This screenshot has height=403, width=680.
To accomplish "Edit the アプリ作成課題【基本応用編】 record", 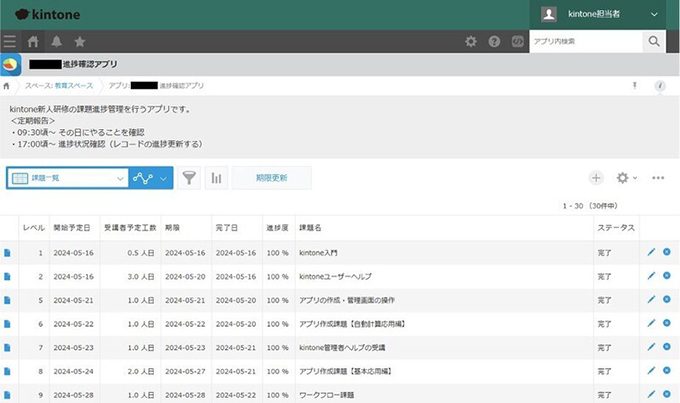I will 651,370.
